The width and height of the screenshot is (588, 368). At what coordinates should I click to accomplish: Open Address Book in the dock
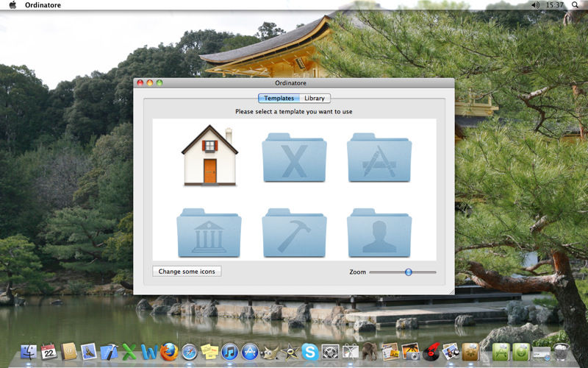tap(69, 352)
